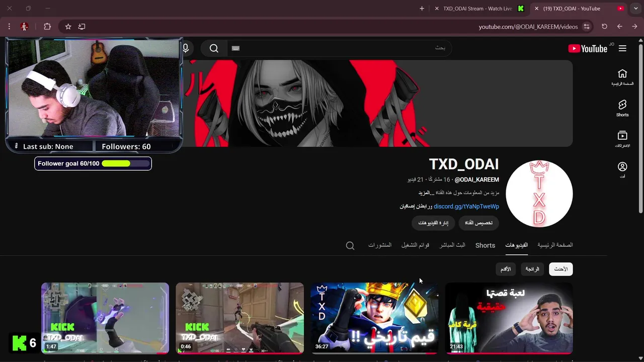Viewport: 644px width, 362px height.
Task: Click the @ODAI_KAREEM channel handle
Action: [x=477, y=179]
